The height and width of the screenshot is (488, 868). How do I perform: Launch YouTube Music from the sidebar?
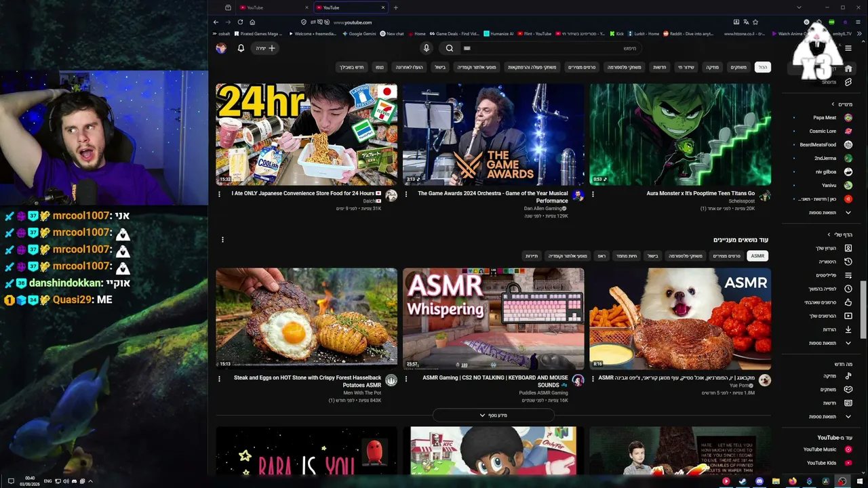tap(828, 449)
